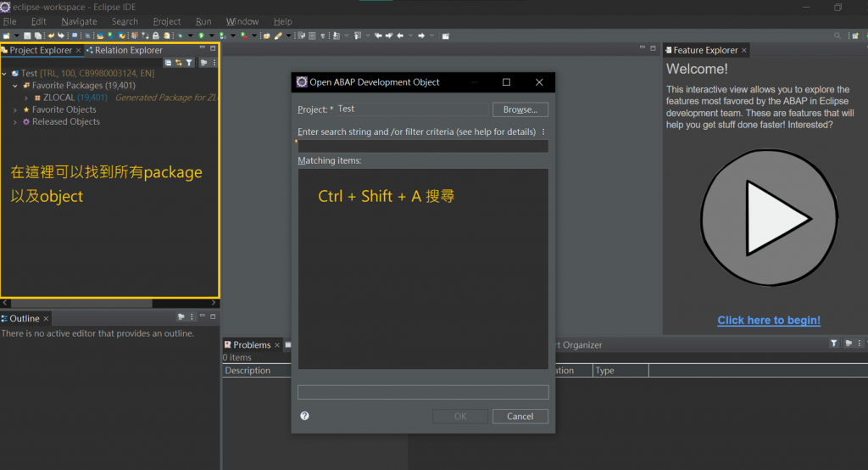This screenshot has height=470, width=868.
Task: Minimize the Outline panel
Action: point(202,316)
